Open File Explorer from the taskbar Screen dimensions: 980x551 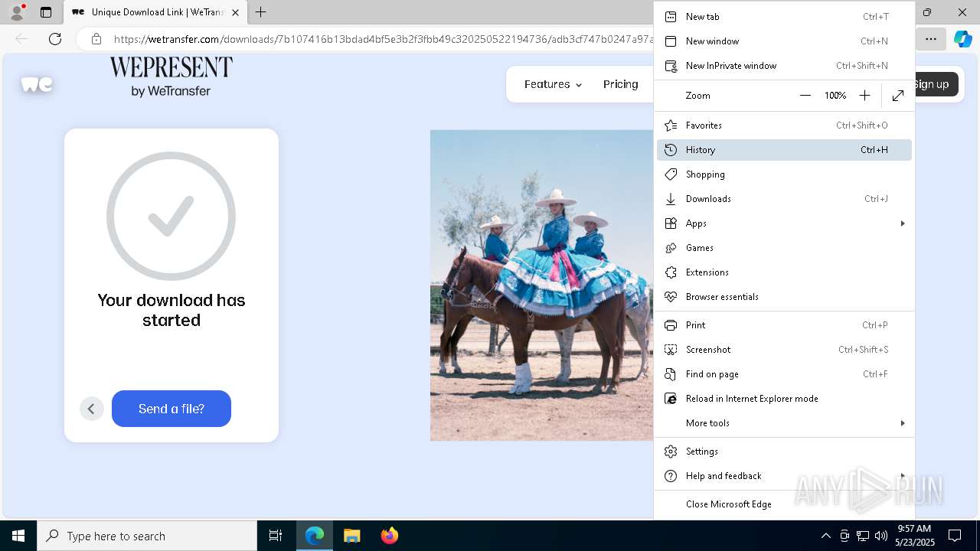[351, 536]
